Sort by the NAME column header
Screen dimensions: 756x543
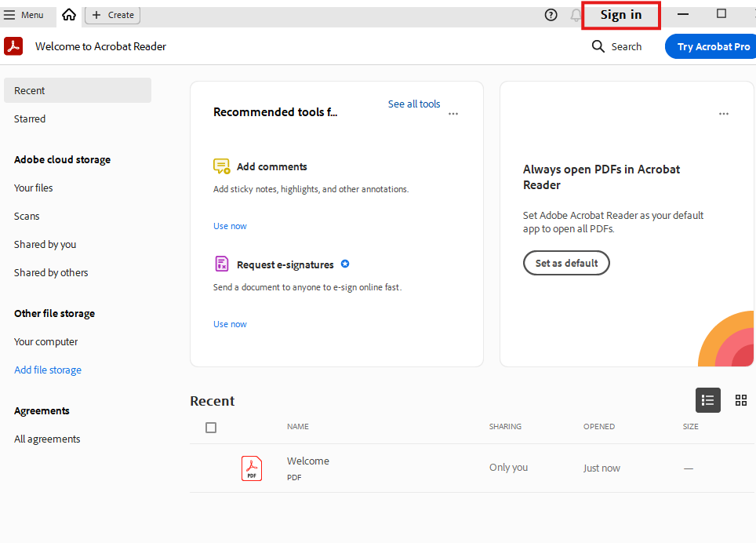[x=298, y=426]
